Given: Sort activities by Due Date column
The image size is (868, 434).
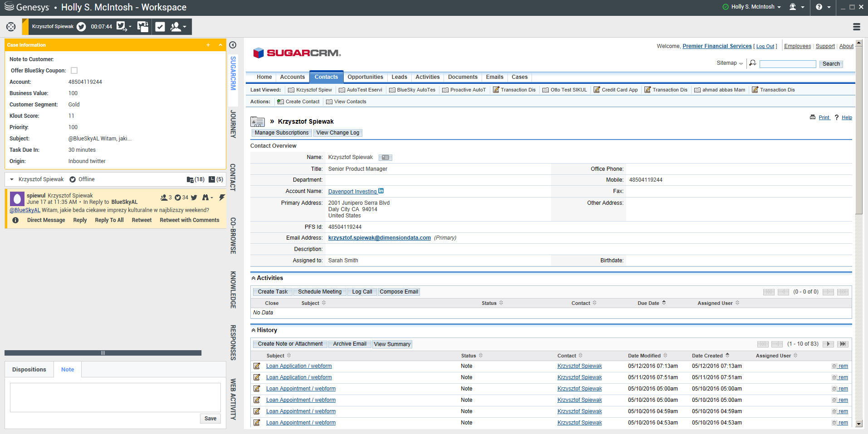Looking at the screenshot, I should [x=652, y=303].
